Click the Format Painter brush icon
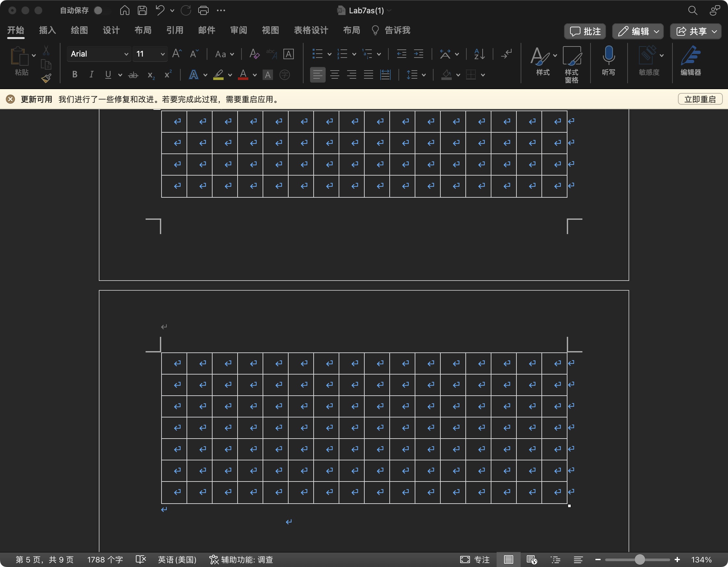 46,78
